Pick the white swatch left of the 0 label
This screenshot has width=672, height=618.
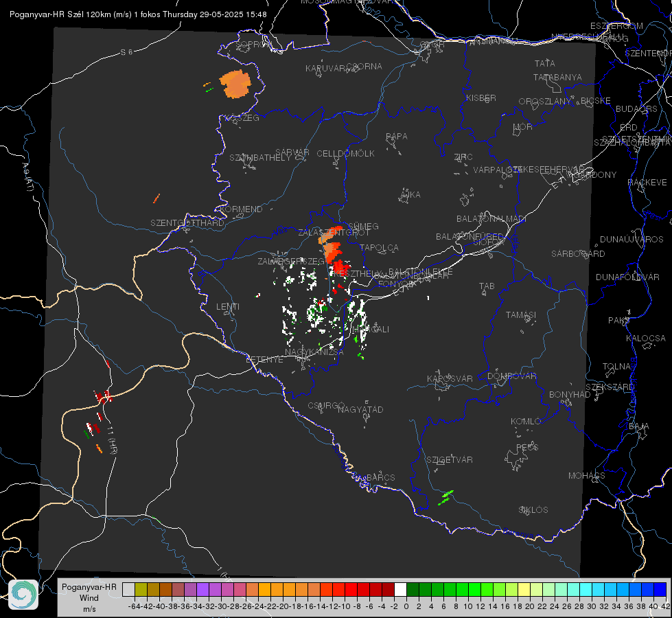click(400, 590)
